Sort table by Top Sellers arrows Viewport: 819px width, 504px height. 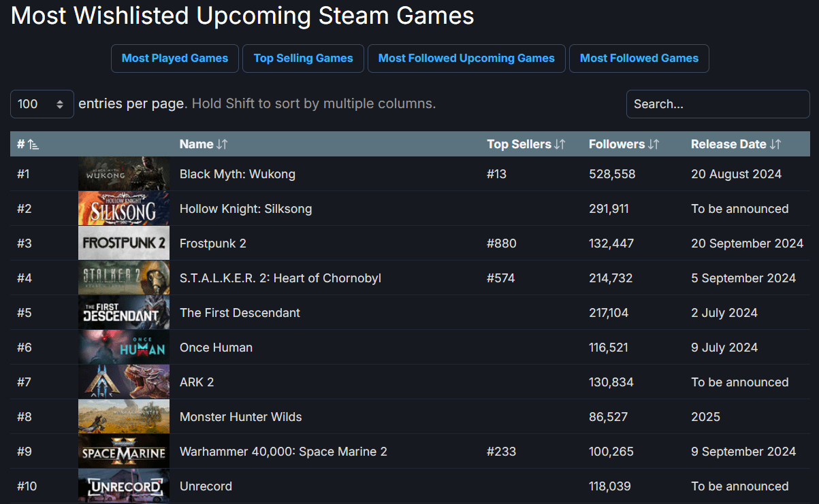tap(560, 144)
